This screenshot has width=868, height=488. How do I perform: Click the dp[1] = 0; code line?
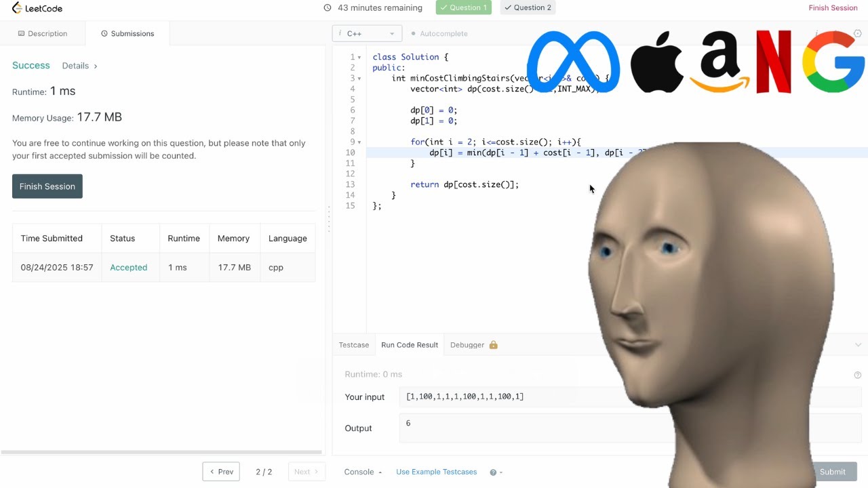click(x=434, y=121)
